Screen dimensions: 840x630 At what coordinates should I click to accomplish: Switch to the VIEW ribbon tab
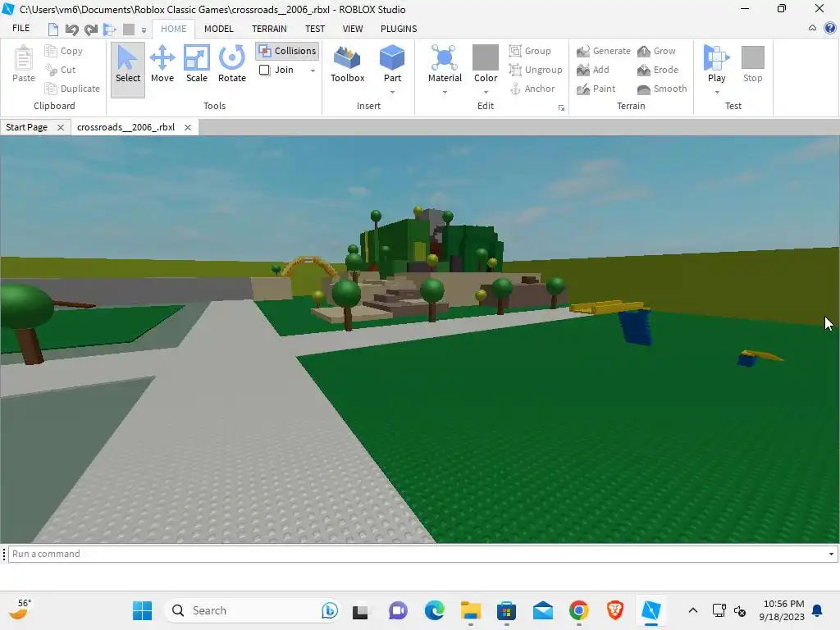[353, 29]
